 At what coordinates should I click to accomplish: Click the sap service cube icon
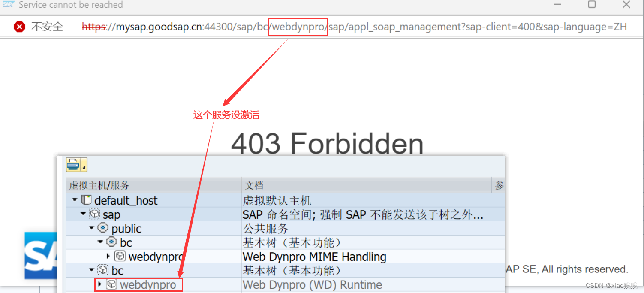pos(94,214)
